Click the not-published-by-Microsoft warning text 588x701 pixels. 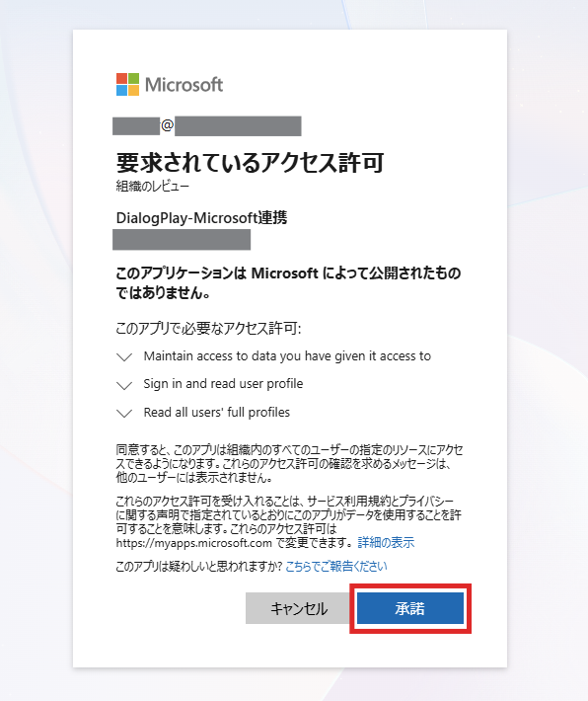(288, 282)
